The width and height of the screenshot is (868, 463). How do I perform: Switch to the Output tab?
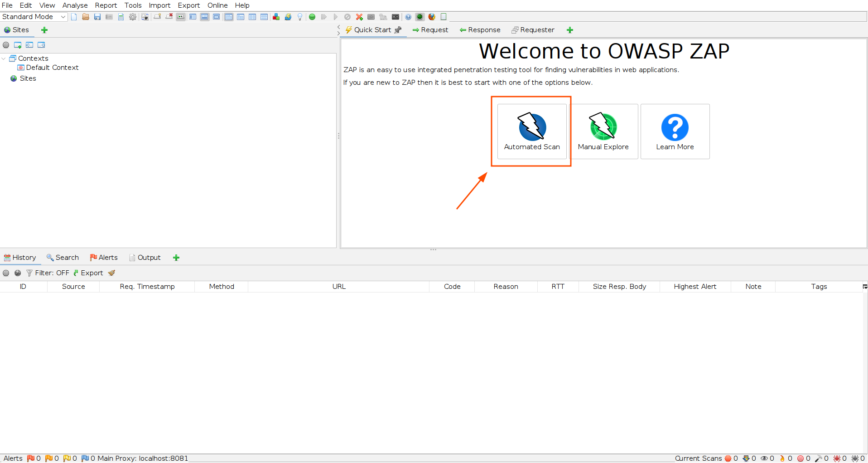(x=145, y=258)
